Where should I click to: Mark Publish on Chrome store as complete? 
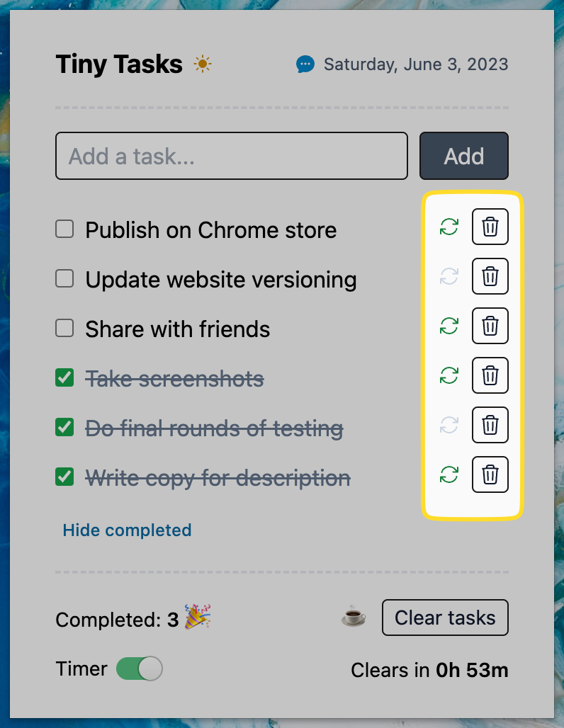(64, 229)
